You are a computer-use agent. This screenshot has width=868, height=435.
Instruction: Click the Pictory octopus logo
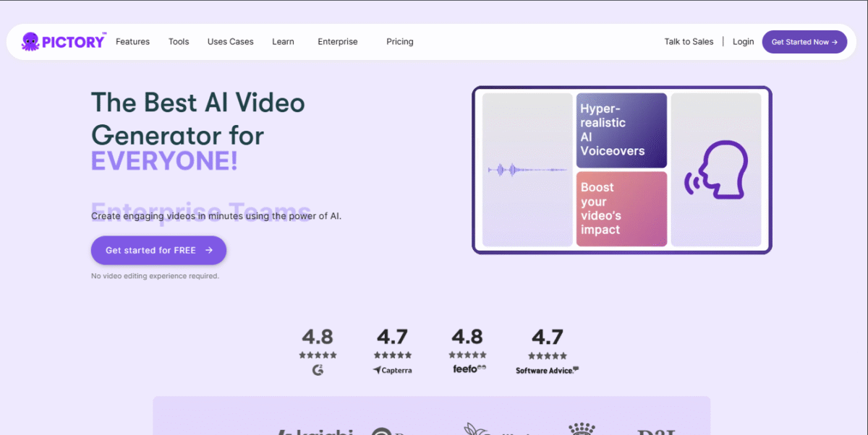click(30, 41)
